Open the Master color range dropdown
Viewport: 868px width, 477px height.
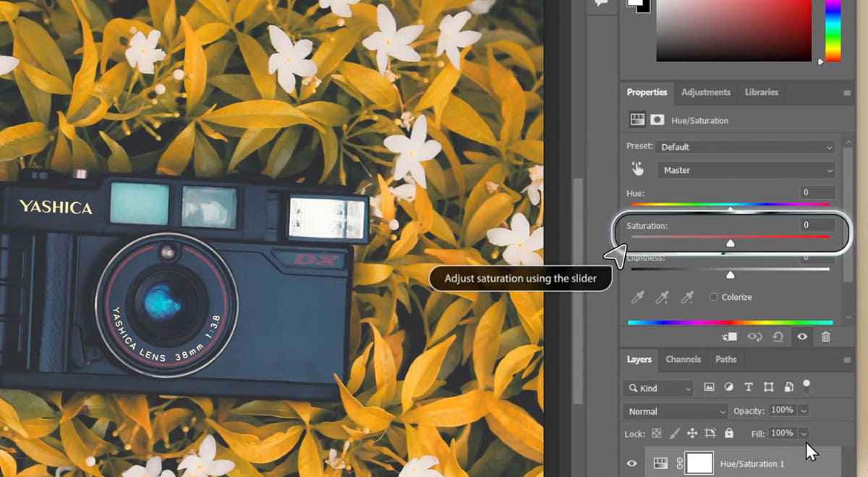tap(746, 170)
